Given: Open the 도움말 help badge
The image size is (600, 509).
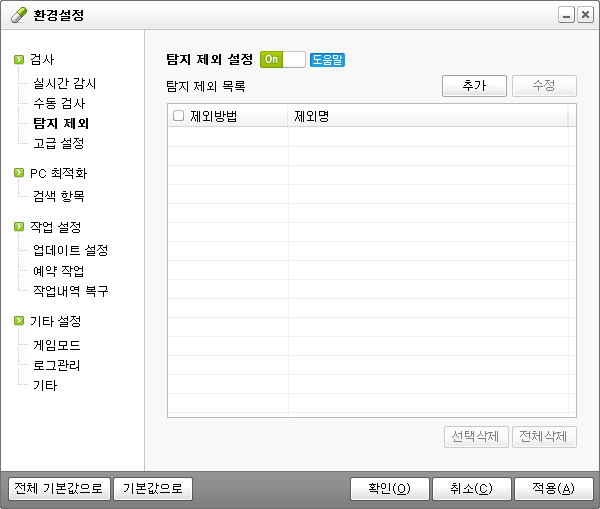Looking at the screenshot, I should [x=327, y=60].
